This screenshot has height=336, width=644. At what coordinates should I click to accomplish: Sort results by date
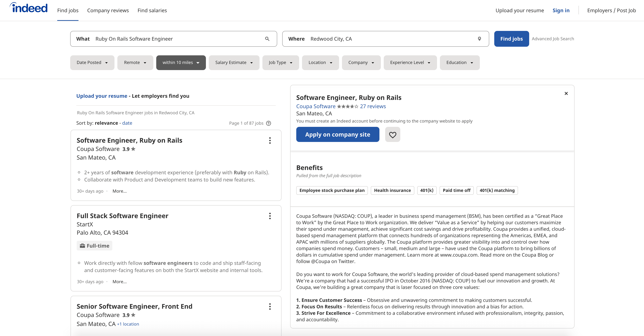(x=127, y=123)
